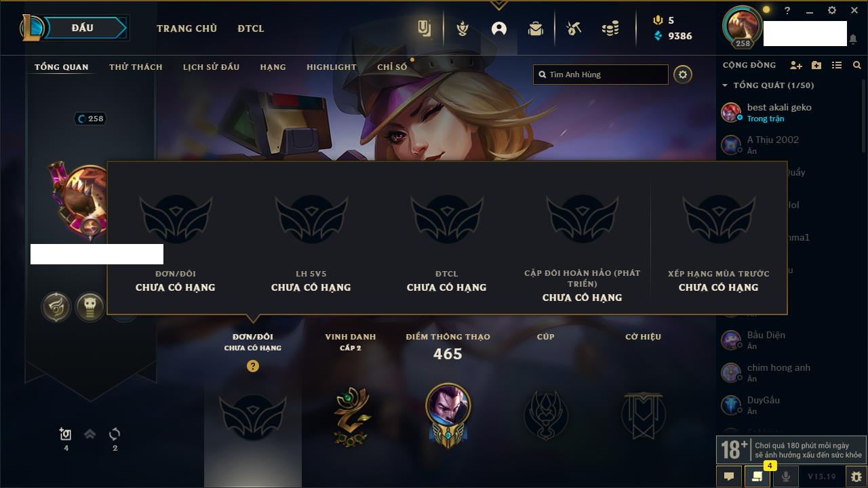
Task: Click the question mark under ĐƠN/ĐÔI
Action: click(253, 366)
